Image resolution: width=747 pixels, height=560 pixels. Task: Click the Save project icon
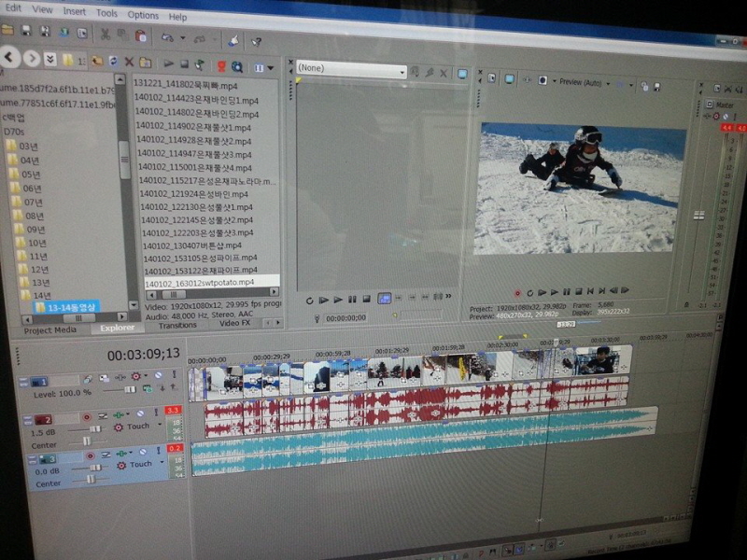coord(26,31)
